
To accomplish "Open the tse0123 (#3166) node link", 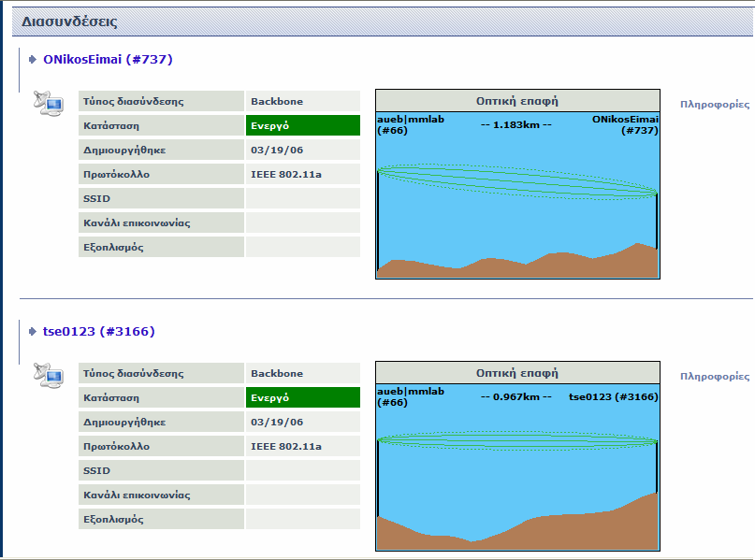I will [99, 332].
